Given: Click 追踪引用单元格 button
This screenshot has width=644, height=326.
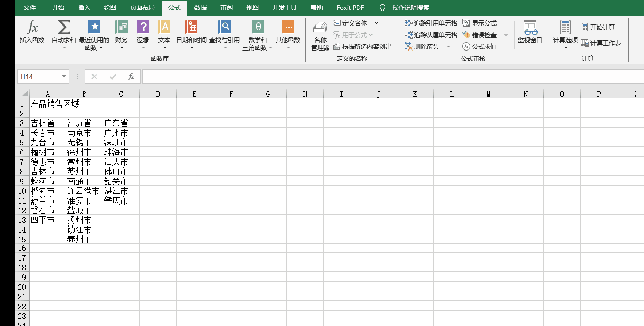Looking at the screenshot, I should click(431, 23).
